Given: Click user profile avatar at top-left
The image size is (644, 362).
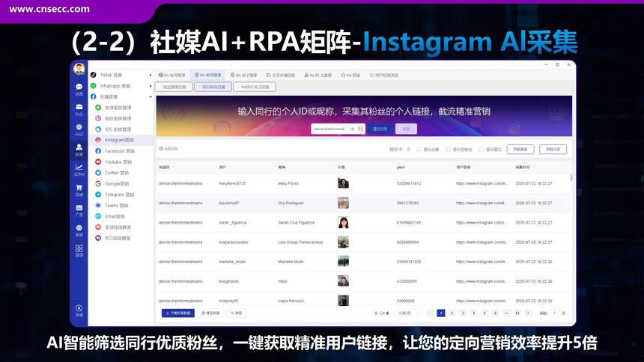Looking at the screenshot, I should coord(79,69).
